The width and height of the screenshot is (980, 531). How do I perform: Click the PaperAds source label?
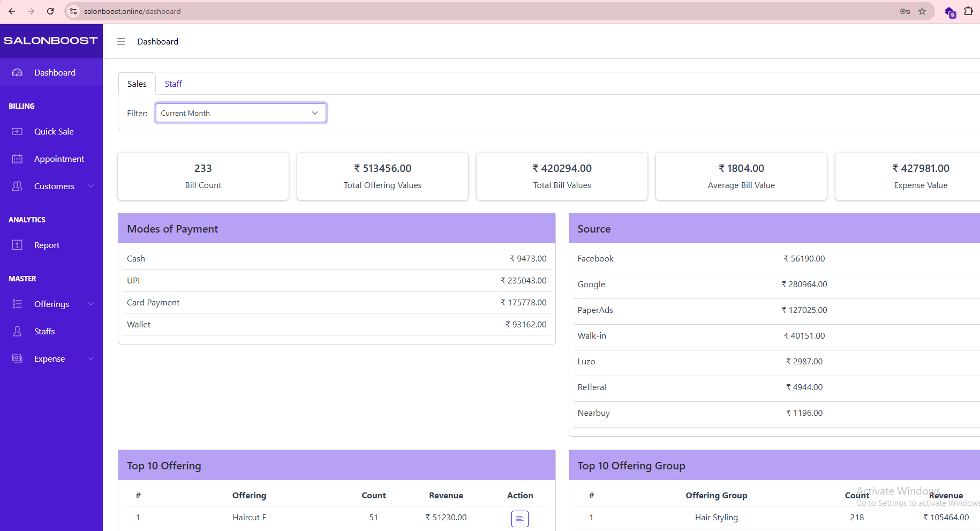(595, 310)
